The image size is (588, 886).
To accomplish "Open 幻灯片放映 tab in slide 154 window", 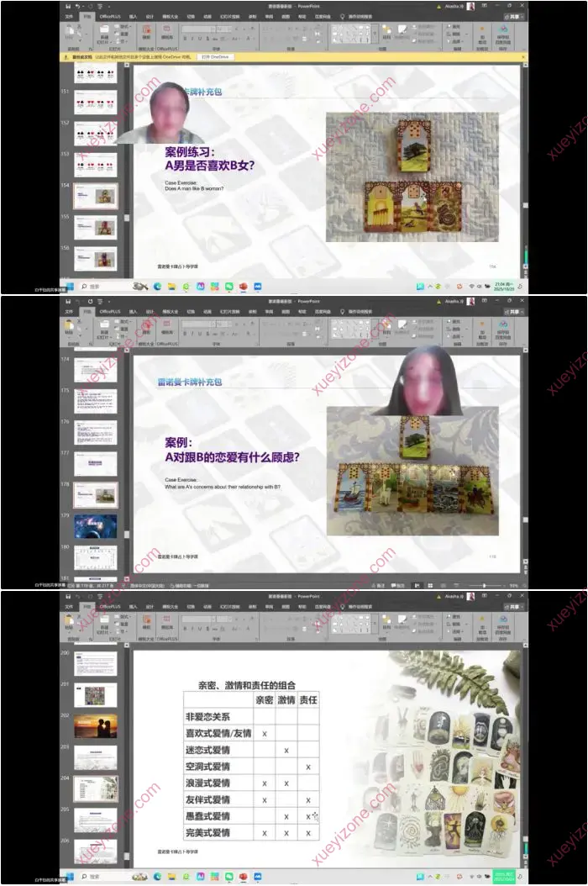I will [x=230, y=16].
